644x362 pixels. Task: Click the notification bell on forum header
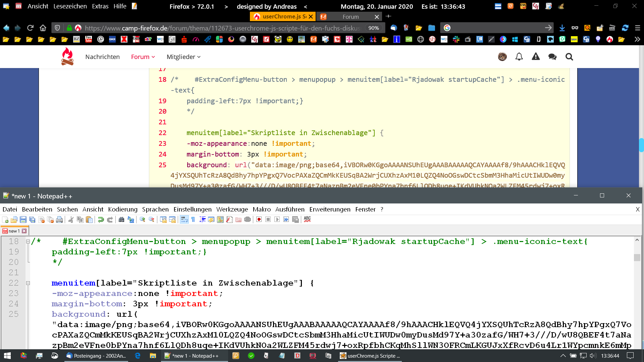[x=519, y=57]
